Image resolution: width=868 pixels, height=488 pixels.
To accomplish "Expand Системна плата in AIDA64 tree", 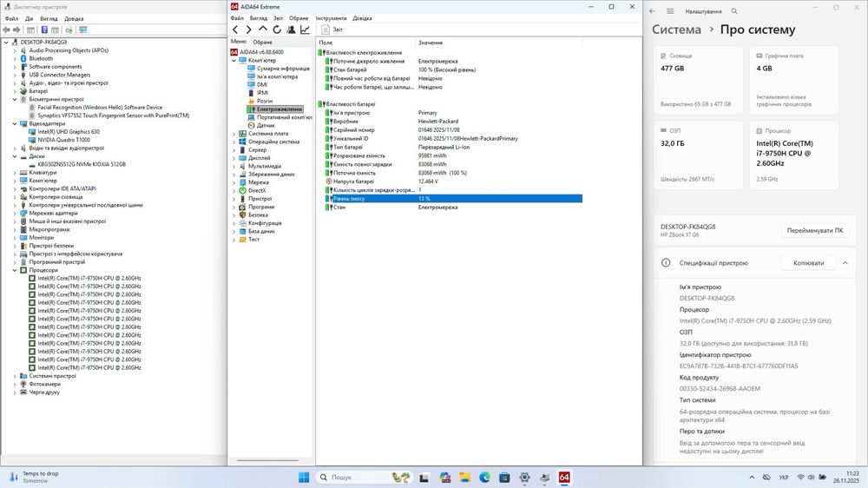I will (234, 134).
